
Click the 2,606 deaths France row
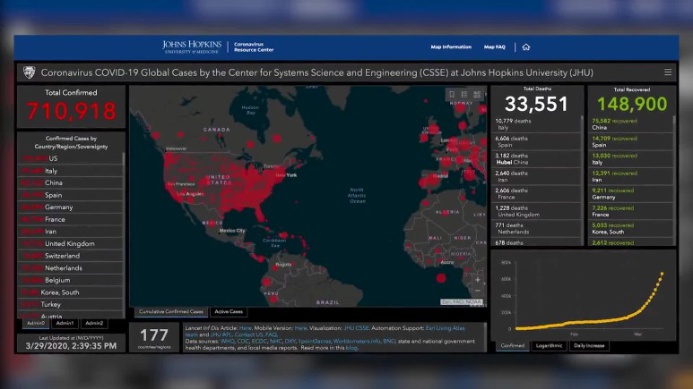[536, 194]
